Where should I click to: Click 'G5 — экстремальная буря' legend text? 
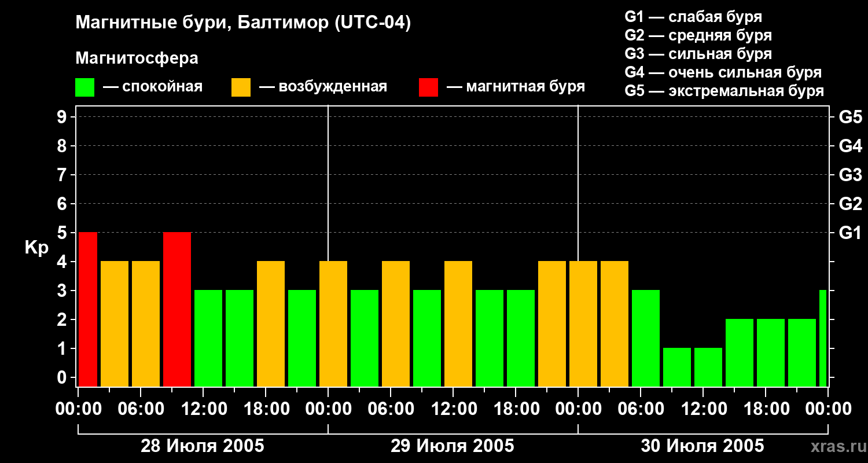tap(724, 91)
